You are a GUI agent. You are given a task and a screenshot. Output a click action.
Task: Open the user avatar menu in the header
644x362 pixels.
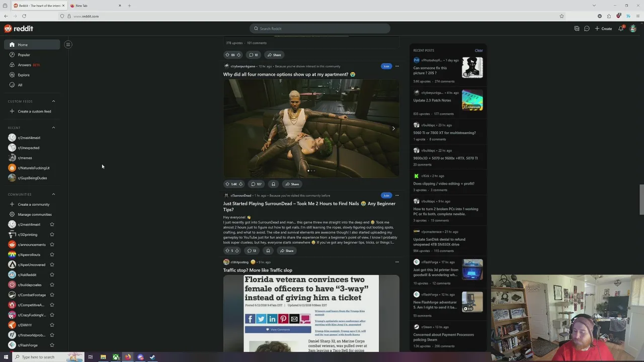tap(633, 29)
